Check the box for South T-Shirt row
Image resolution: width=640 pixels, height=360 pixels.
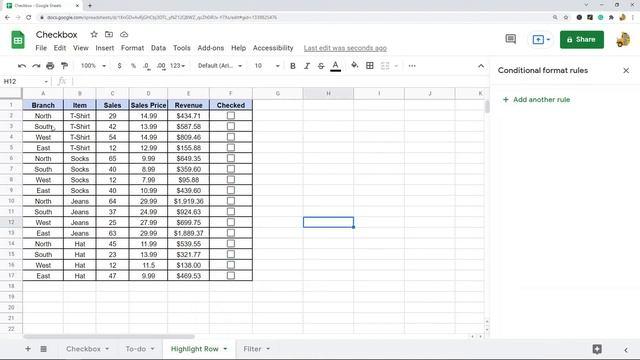tap(231, 126)
